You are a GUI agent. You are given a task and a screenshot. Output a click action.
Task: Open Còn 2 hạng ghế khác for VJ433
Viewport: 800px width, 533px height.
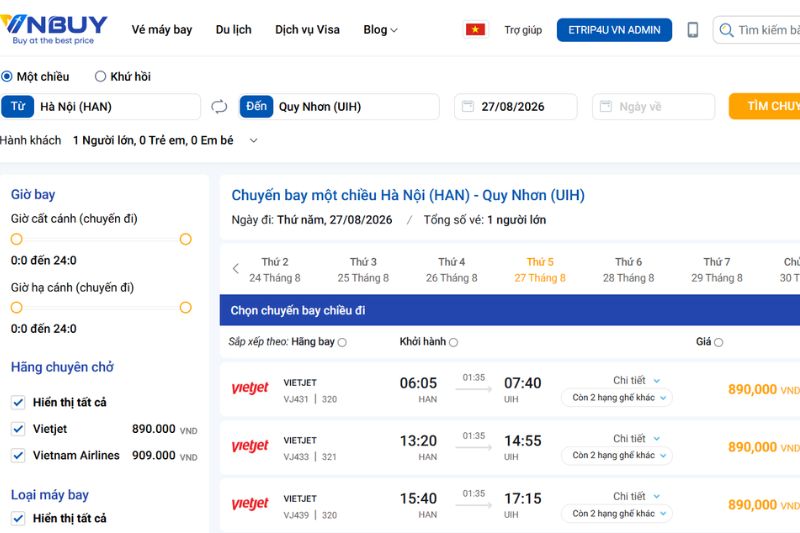(617, 455)
